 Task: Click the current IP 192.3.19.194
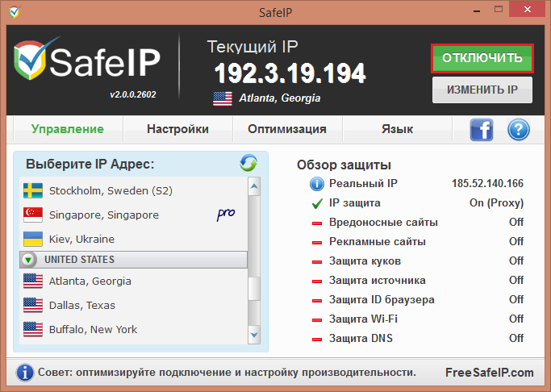[x=290, y=73]
